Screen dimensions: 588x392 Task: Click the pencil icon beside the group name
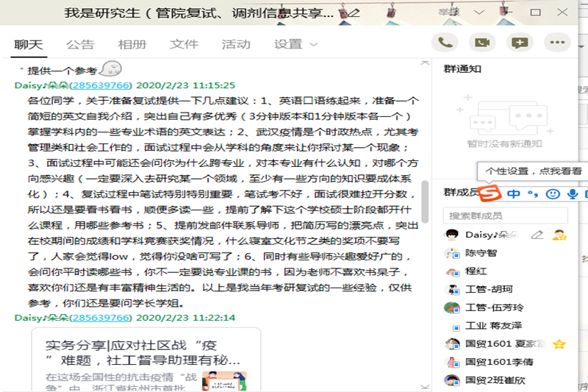pyautogui.click(x=354, y=13)
